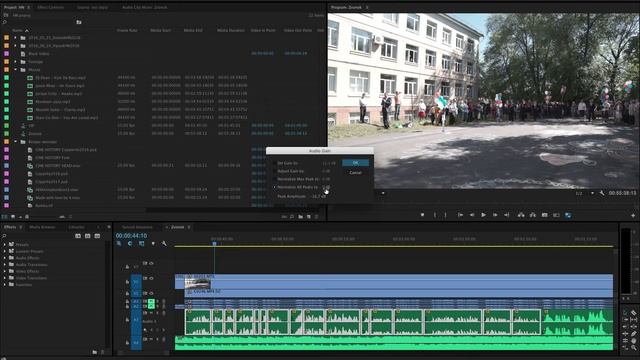
Task: Create a new custom bin in the Effects panel
Action: [x=95, y=352]
